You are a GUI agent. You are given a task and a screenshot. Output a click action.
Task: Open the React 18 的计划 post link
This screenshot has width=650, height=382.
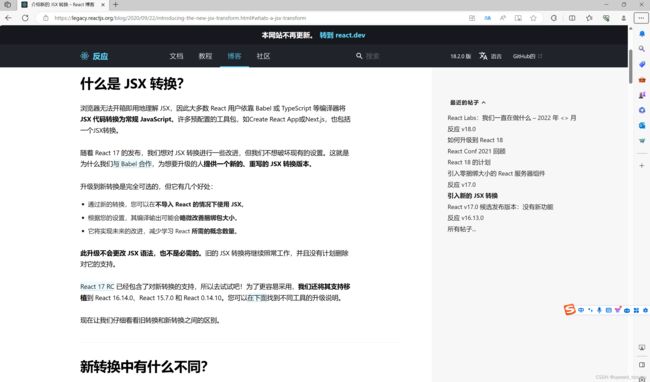(469, 162)
